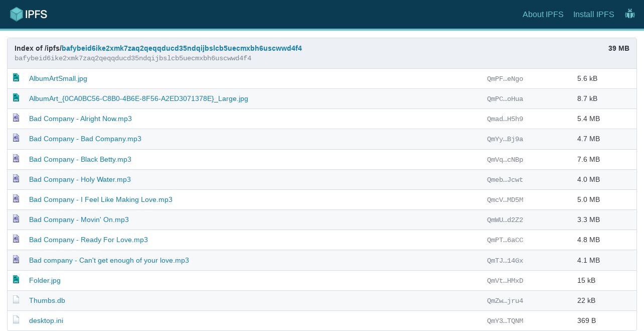This screenshot has height=331, width=644.
Task: Click audio icon for Black Betty.mp3
Action: [x=16, y=159]
